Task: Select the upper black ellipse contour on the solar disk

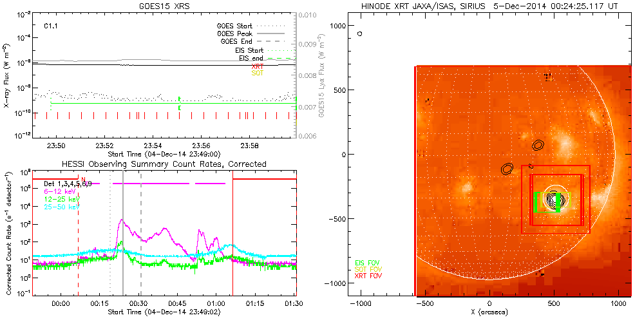Action: (538, 146)
